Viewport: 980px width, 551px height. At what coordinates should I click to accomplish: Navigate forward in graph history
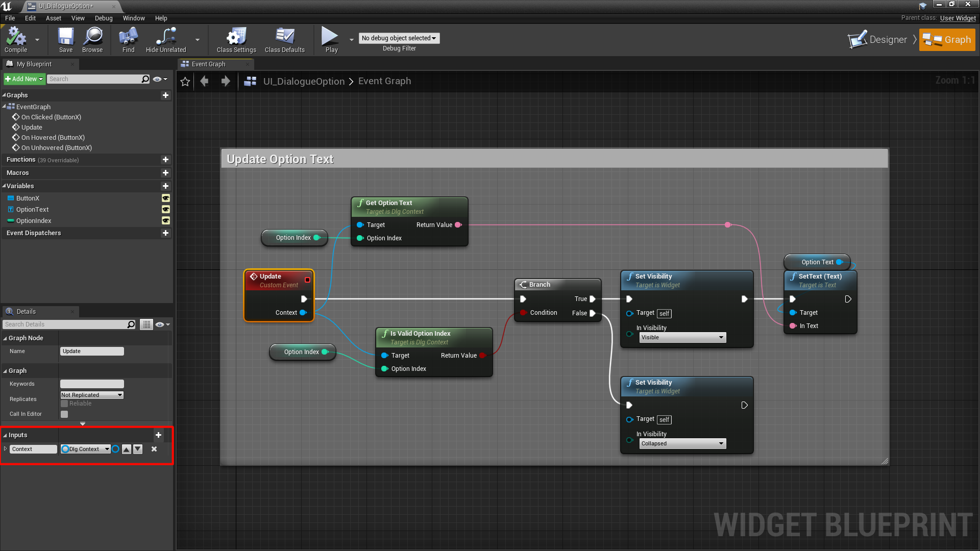click(x=226, y=81)
